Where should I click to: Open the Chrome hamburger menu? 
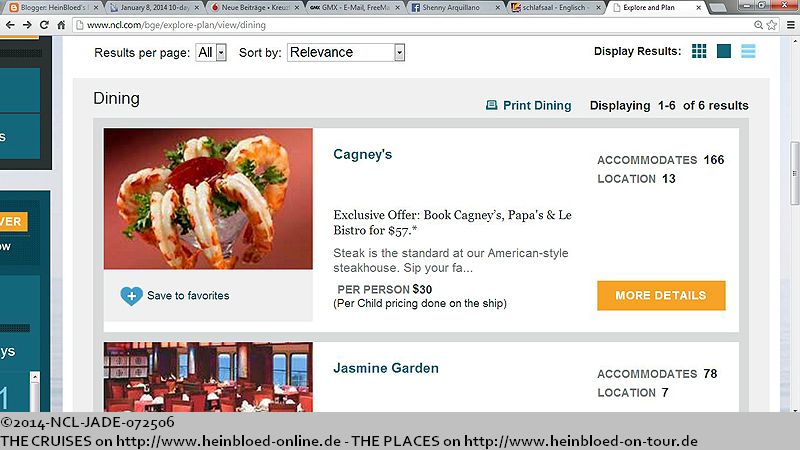[x=790, y=25]
